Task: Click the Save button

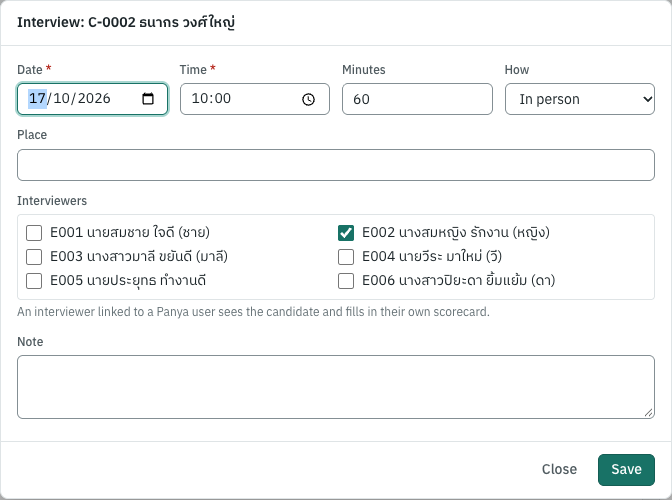Action: [626, 470]
